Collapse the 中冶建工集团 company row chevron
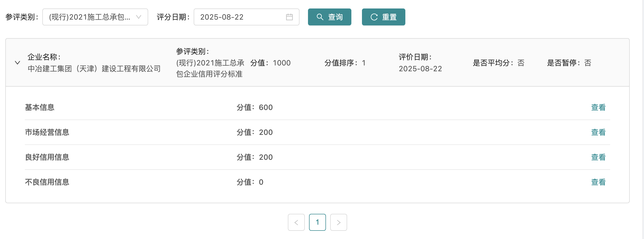Viewport: 644px width, 239px height. (x=17, y=63)
